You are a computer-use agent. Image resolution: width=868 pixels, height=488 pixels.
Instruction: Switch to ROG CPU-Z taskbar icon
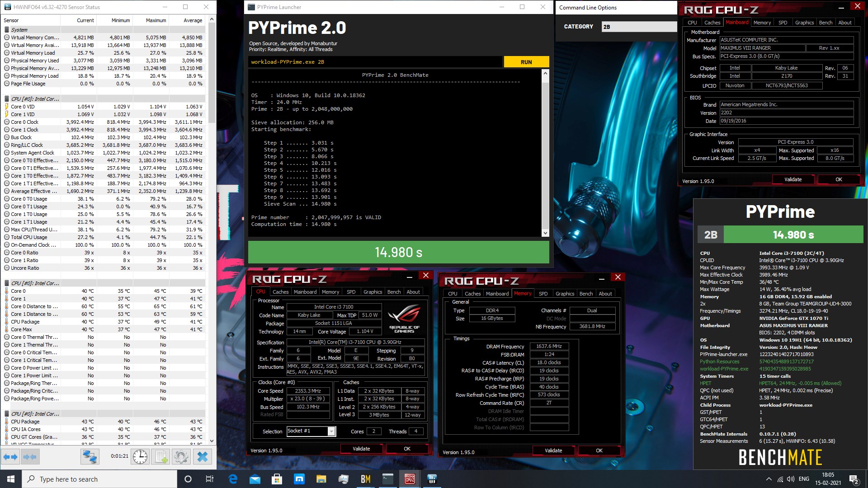click(x=410, y=479)
